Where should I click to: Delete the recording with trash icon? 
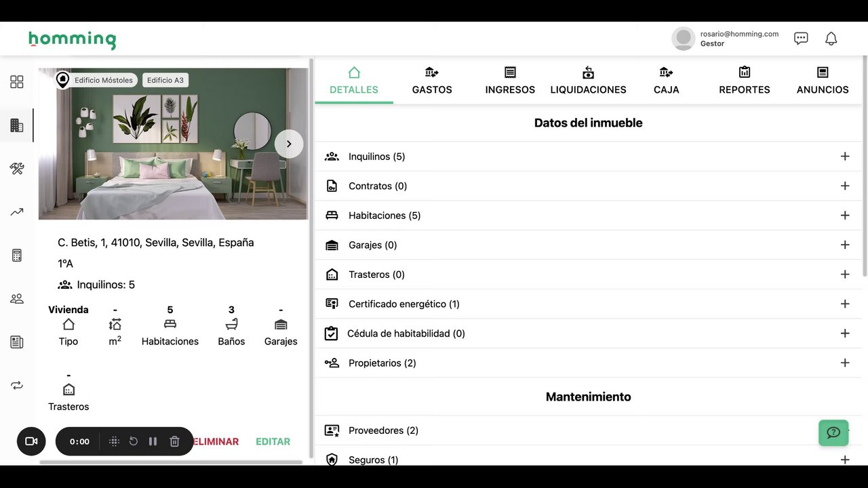(174, 441)
